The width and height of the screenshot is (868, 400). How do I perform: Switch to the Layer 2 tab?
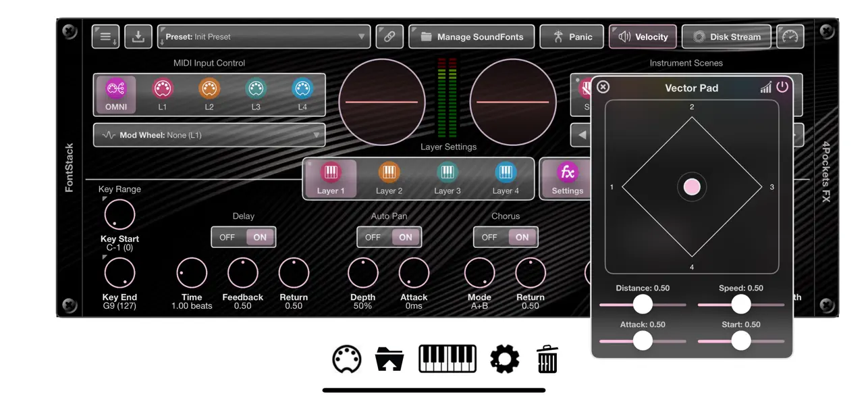point(389,179)
